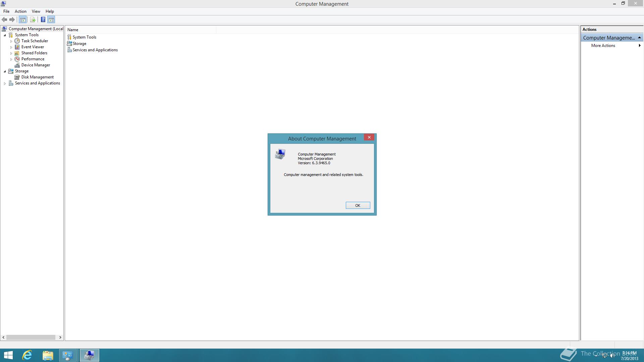Image resolution: width=644 pixels, height=362 pixels.
Task: Switch to Server Manager taskbar icon
Action: click(68, 355)
